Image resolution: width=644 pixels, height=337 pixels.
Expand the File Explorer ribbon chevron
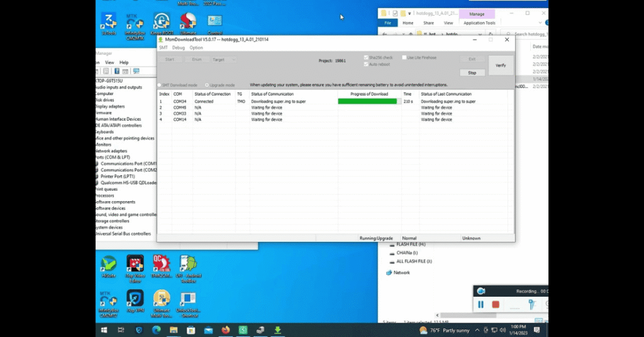coord(540,23)
